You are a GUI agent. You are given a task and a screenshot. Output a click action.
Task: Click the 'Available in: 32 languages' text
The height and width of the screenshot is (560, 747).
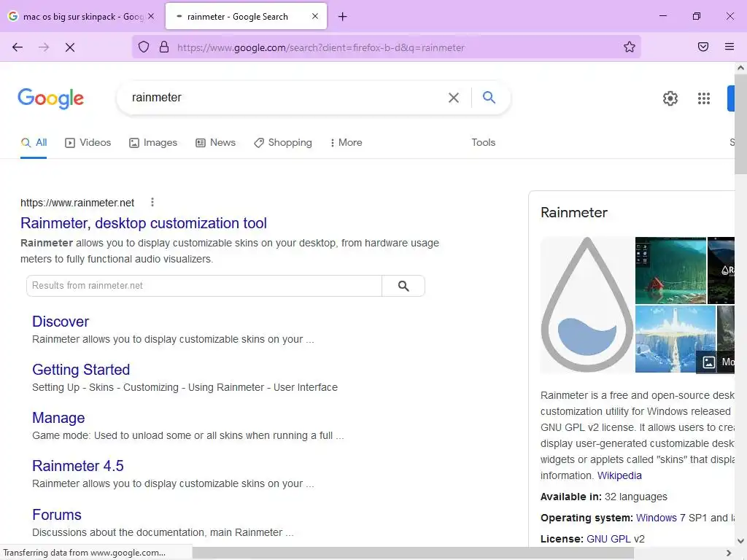(603, 497)
